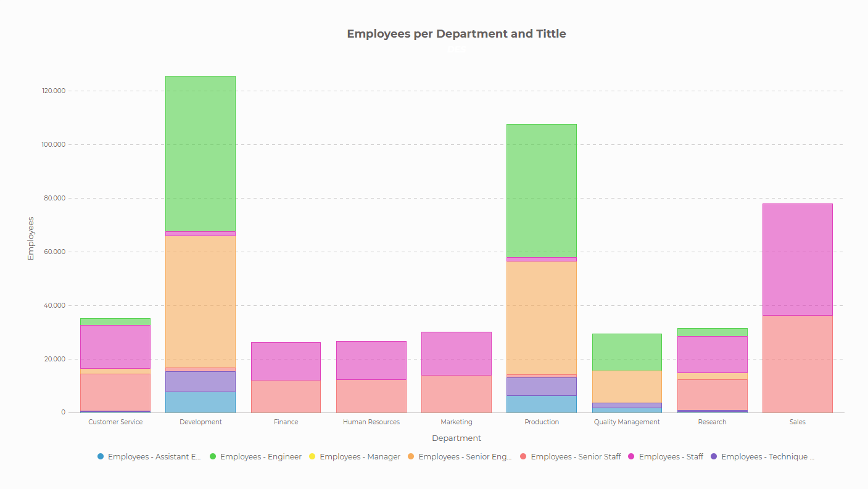This screenshot has width=868, height=489.
Task: Click the Senior Engineer segment in Production bar
Action: 542,318
